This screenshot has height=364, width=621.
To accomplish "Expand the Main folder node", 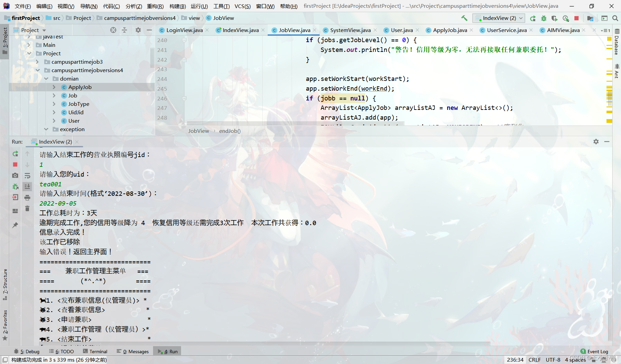I will coord(29,45).
